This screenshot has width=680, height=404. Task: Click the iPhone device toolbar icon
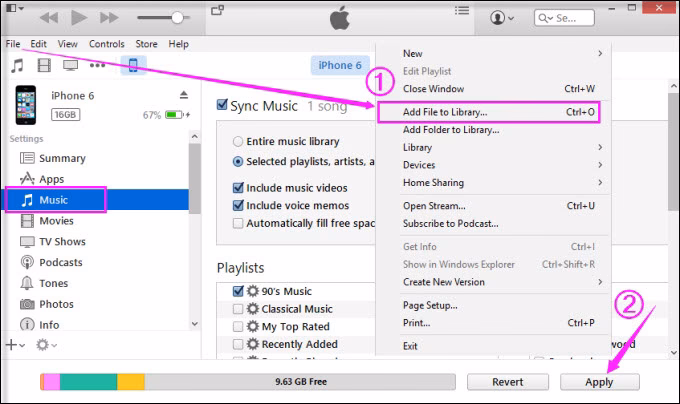pyautogui.click(x=133, y=65)
